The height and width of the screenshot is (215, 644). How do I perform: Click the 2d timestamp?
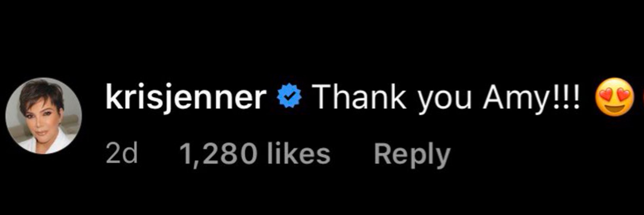point(122,153)
